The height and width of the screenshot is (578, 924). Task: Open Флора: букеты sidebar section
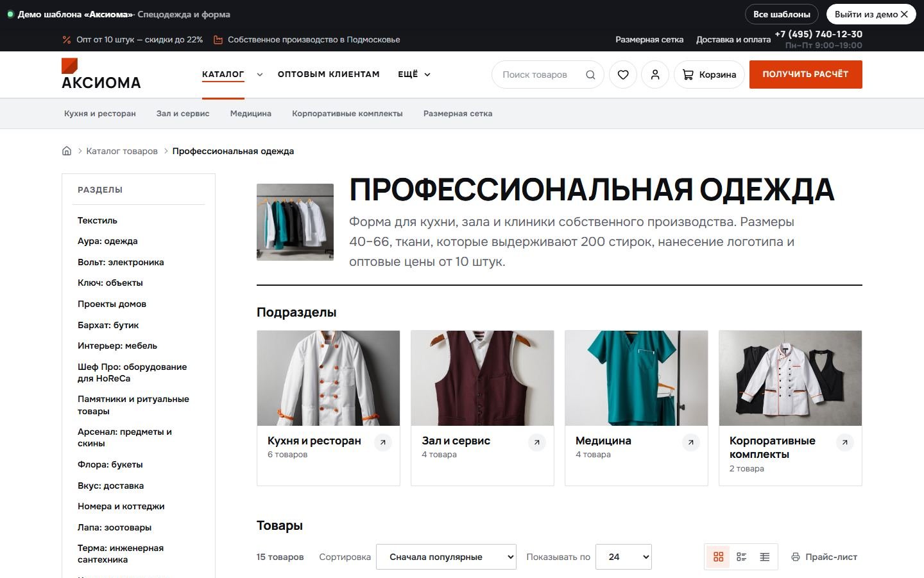[x=110, y=464]
